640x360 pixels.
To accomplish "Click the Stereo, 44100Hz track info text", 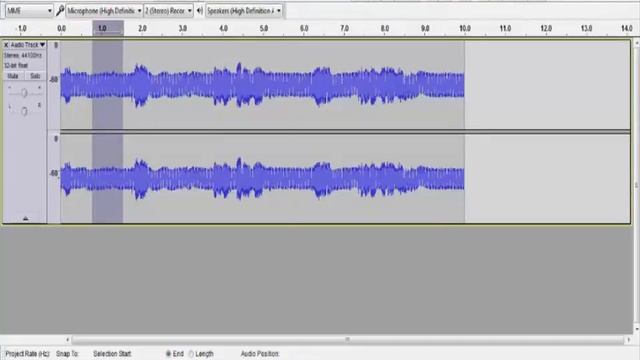I will click(23, 56).
